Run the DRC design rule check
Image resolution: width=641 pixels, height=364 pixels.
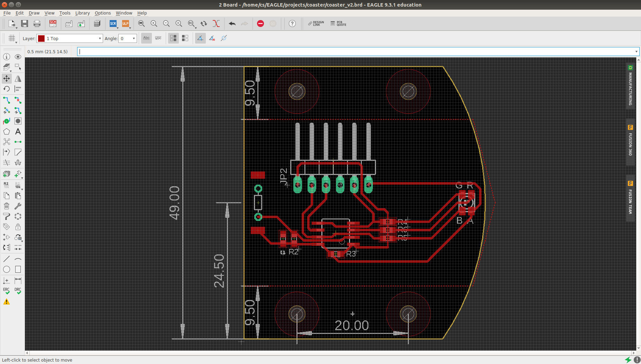(x=18, y=291)
